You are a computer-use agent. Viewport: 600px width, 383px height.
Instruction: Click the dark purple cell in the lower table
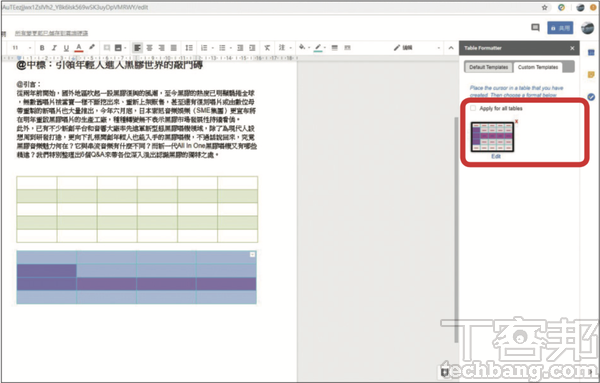click(47, 271)
